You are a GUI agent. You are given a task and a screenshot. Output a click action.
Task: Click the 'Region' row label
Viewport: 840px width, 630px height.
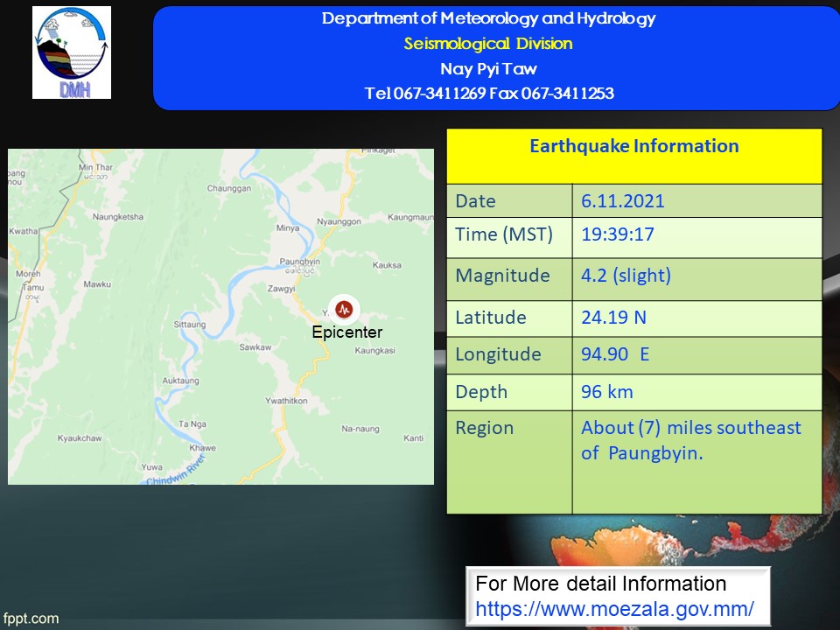pyautogui.click(x=484, y=428)
